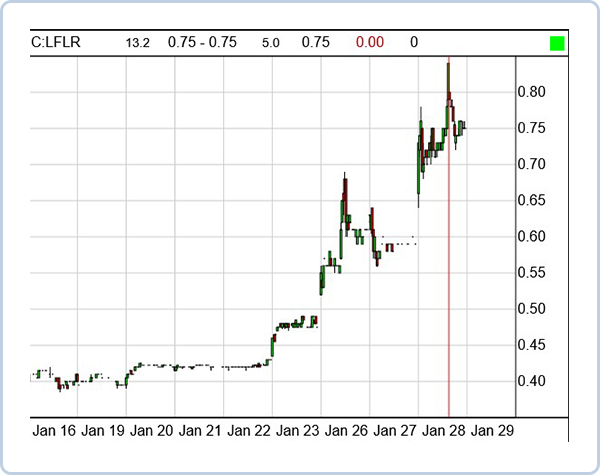Click the Jan 20 date label
Image resolution: width=600 pixels, height=475 pixels.
coord(151,431)
